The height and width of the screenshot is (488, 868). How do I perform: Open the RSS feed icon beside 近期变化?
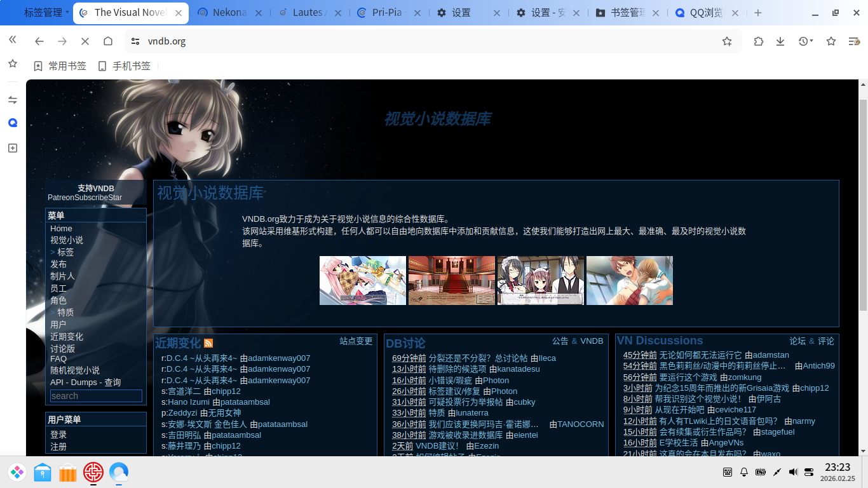(208, 344)
